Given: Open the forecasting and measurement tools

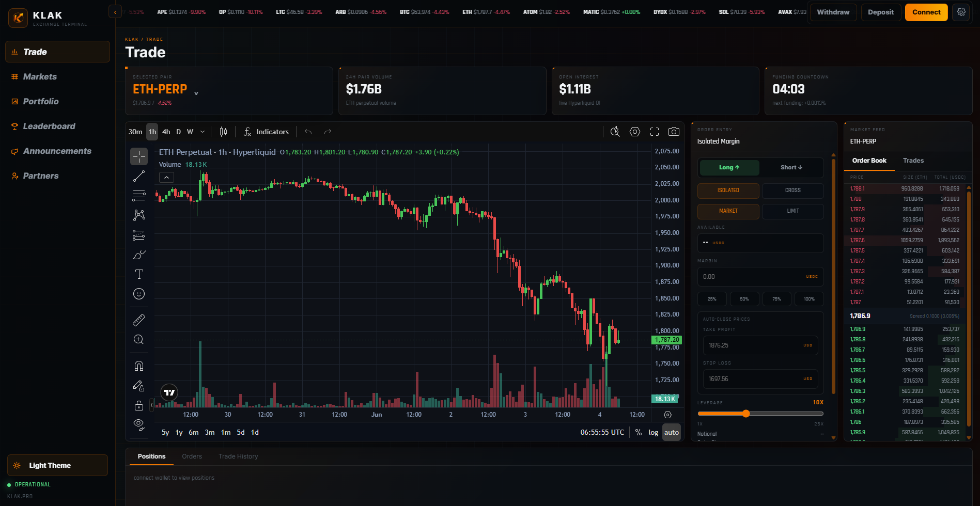Looking at the screenshot, I should pyautogui.click(x=139, y=235).
